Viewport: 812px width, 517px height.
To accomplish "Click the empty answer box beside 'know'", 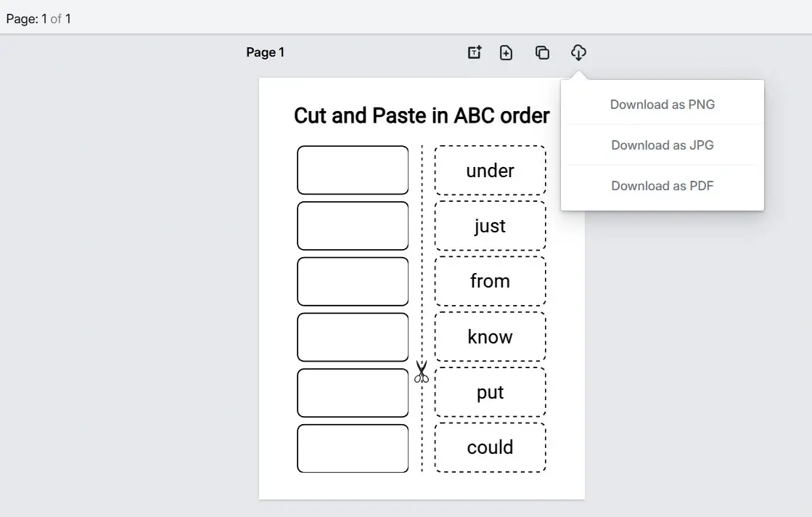I will click(353, 337).
